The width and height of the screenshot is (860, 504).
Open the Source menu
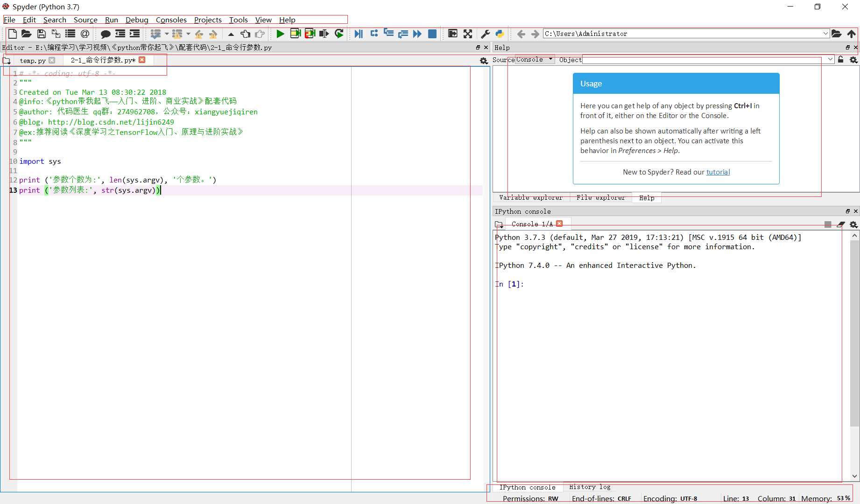(85, 20)
